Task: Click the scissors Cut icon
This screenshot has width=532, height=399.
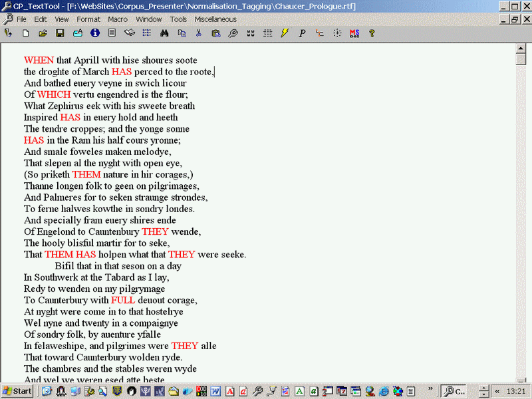Action: pyautogui.click(x=198, y=33)
